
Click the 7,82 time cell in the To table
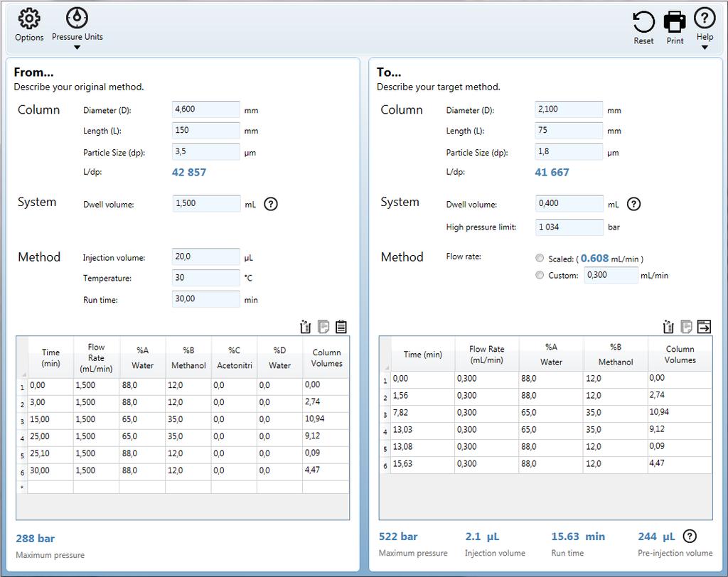(x=423, y=413)
